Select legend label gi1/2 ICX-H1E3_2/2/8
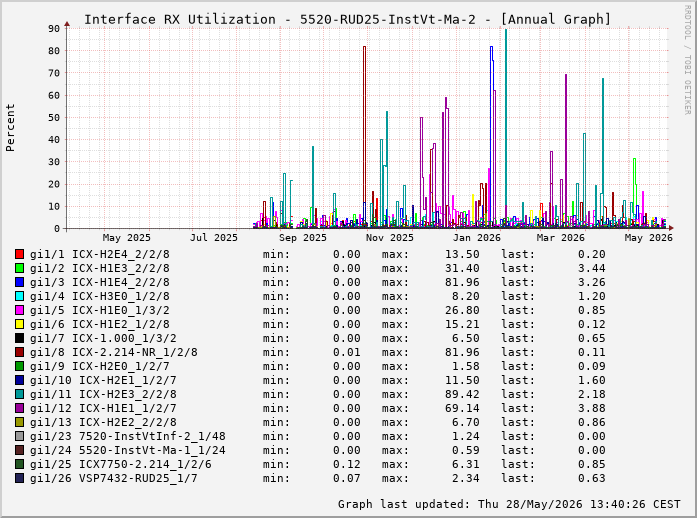The image size is (697, 518). [100, 269]
